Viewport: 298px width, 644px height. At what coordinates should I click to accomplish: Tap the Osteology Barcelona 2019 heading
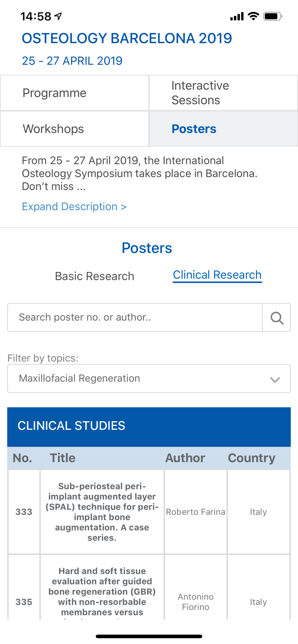tap(127, 38)
